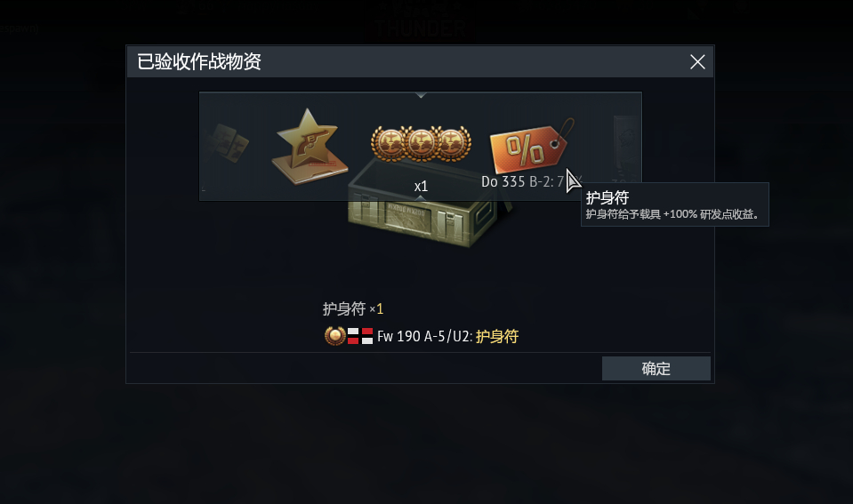Click the 护身符 tooltip popup
Image resolution: width=853 pixels, height=504 pixels.
(x=674, y=204)
